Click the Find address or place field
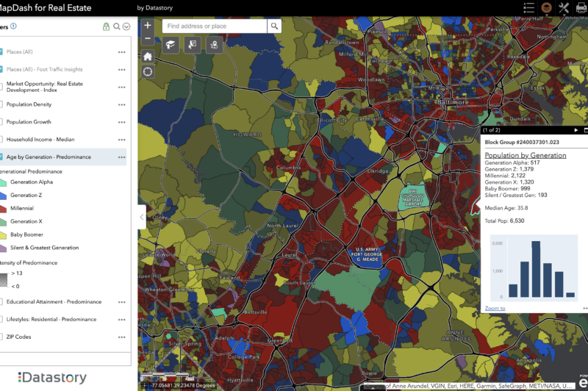This screenshot has height=391, width=588. tap(215, 26)
